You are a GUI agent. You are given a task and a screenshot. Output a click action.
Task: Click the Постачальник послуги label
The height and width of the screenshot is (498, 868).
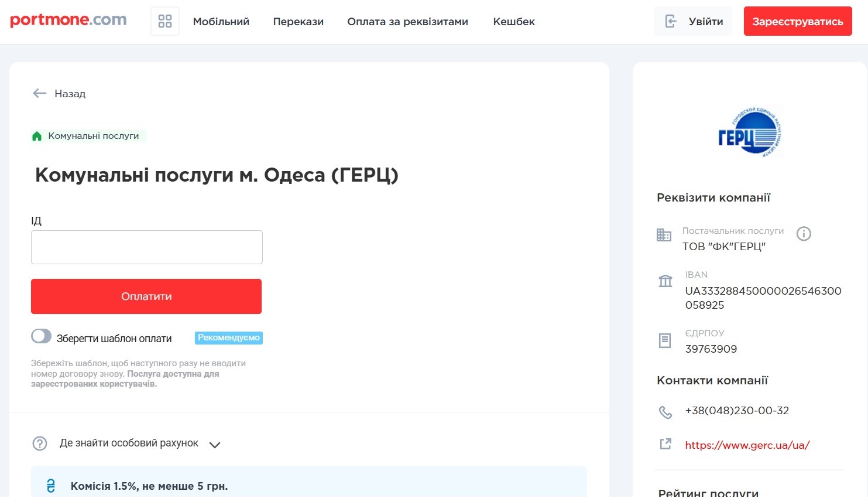[x=733, y=231]
